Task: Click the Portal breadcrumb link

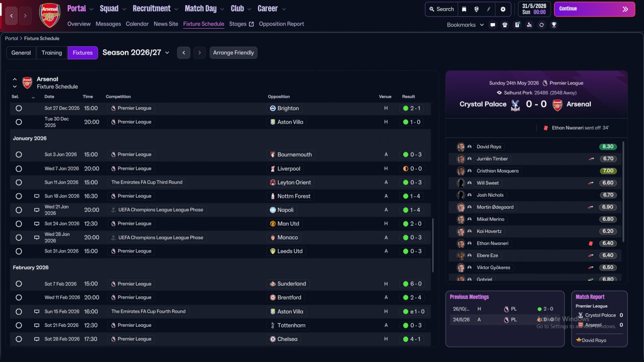Action: [12, 38]
